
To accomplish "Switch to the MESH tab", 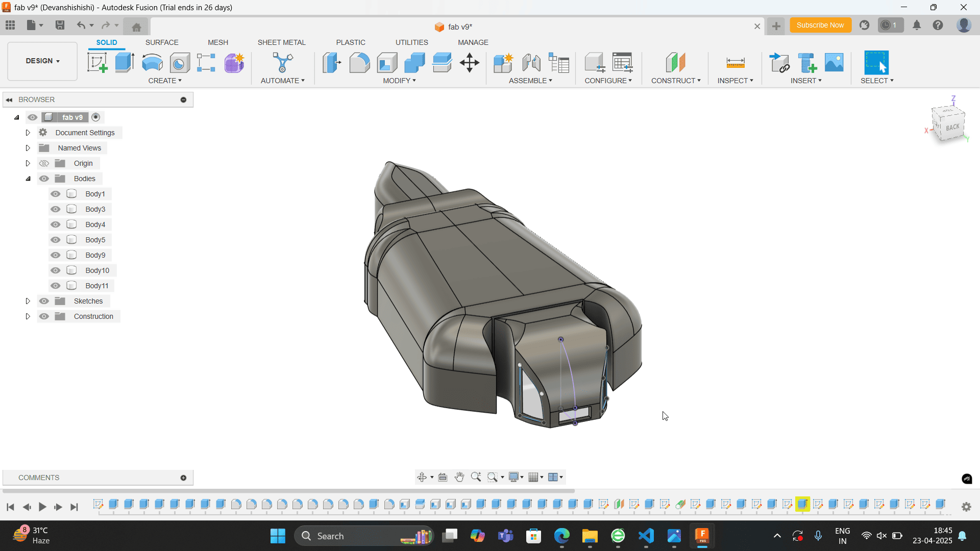I will point(218,42).
